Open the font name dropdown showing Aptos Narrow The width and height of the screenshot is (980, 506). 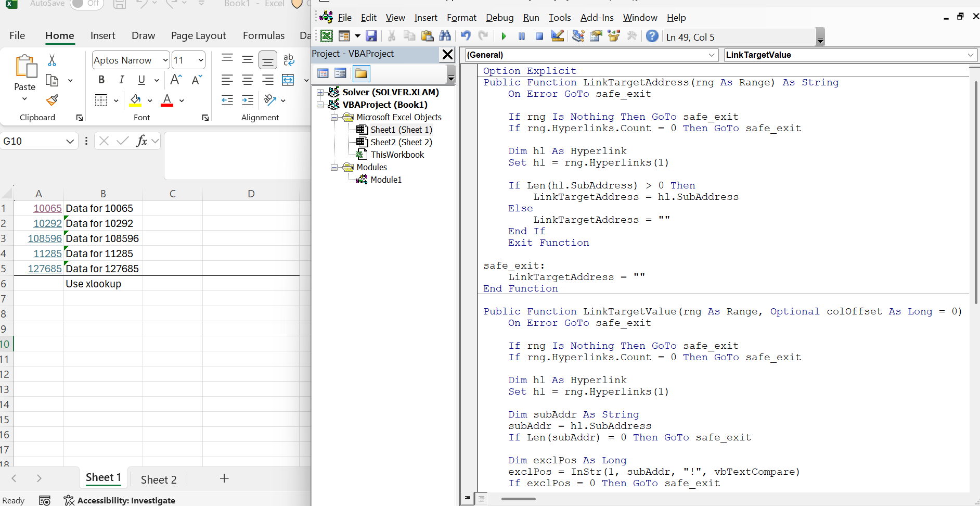pos(165,60)
